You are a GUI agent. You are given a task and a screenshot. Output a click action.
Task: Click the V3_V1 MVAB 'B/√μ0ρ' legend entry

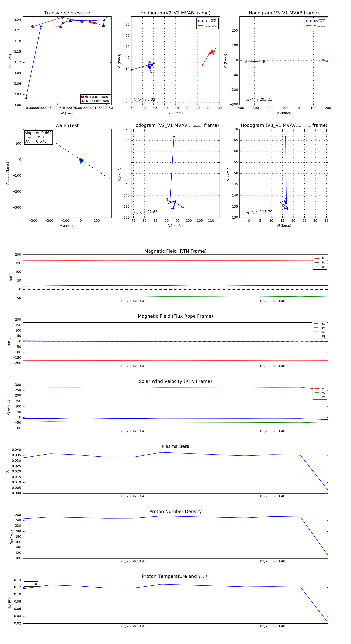pos(316,21)
